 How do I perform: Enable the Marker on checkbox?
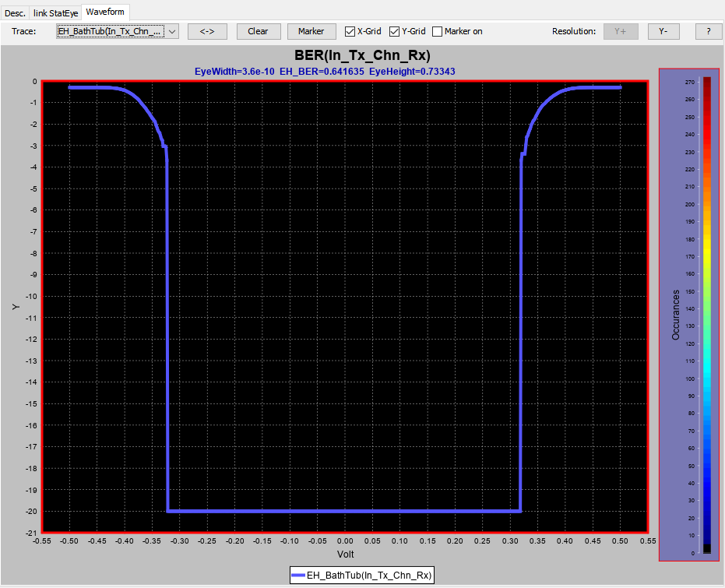438,31
